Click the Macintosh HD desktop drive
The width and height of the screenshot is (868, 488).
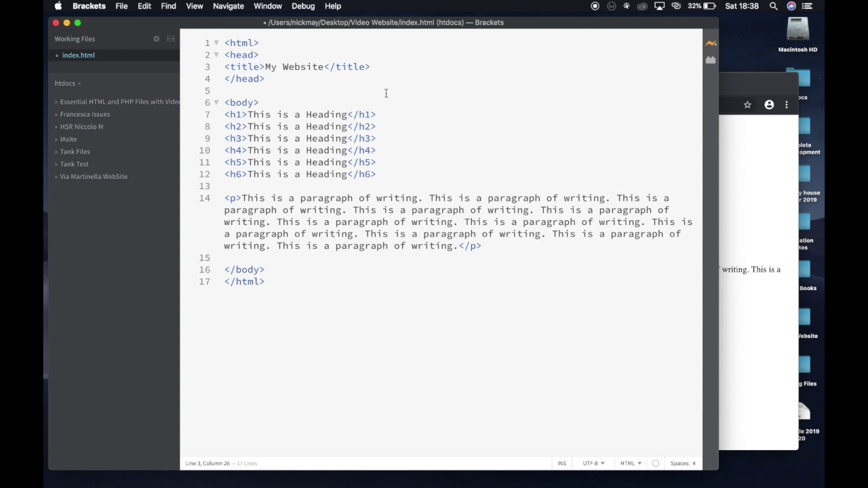pos(798,35)
